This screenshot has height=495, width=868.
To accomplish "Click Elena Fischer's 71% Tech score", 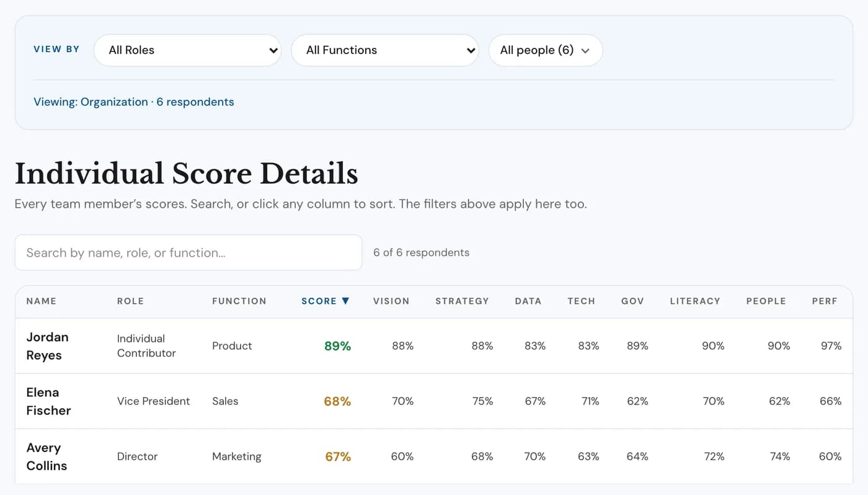I will [x=590, y=401].
